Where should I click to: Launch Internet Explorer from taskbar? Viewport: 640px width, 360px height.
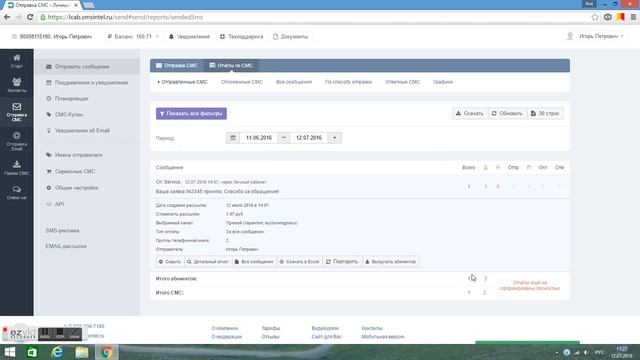tap(57, 352)
